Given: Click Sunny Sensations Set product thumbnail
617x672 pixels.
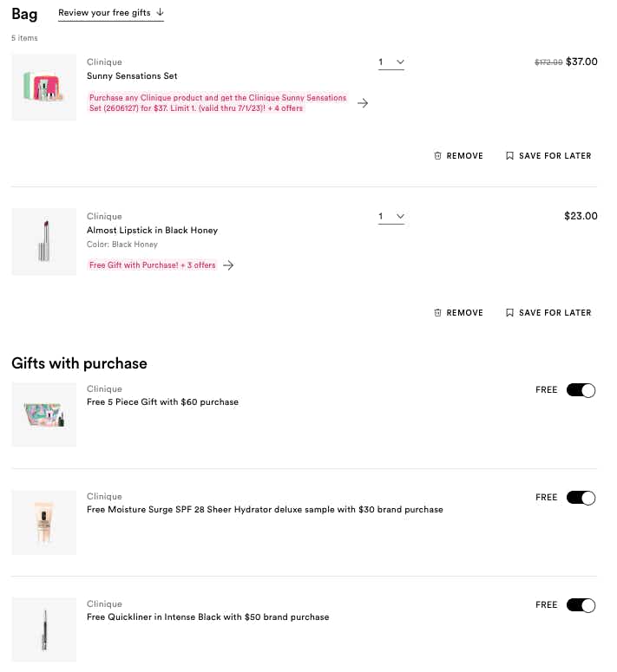Looking at the screenshot, I should pos(43,87).
